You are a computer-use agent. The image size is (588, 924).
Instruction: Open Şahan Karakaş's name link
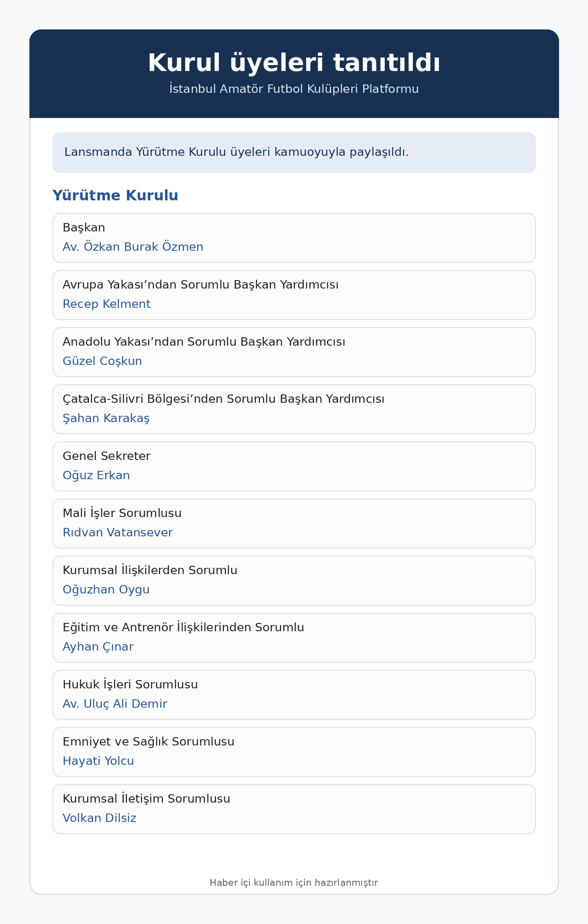click(106, 418)
